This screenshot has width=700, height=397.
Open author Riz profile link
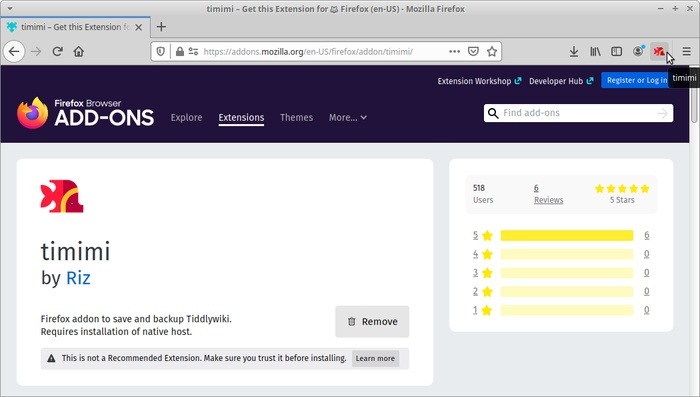coord(78,278)
